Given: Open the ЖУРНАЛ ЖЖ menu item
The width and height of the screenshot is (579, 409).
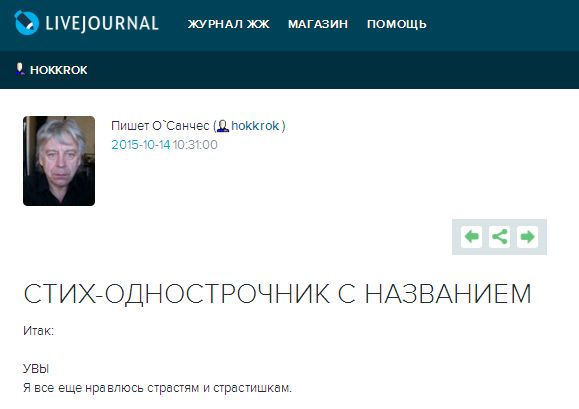Looking at the screenshot, I should click(x=229, y=24).
